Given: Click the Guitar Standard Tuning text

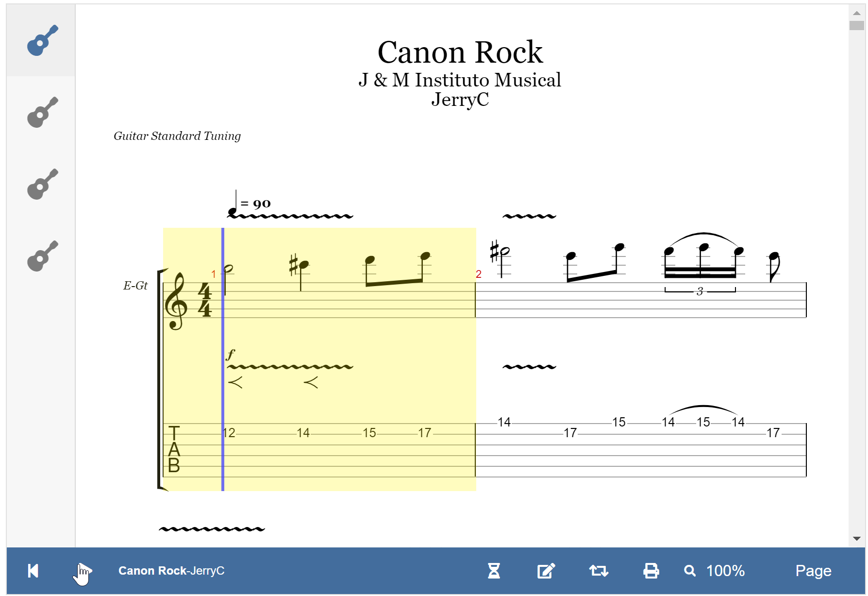Looking at the screenshot, I should 177,136.
